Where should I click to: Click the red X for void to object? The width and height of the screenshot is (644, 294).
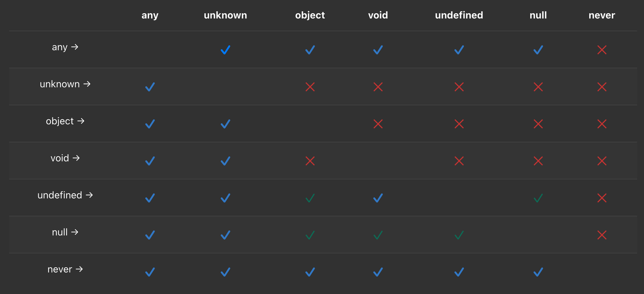point(310,161)
